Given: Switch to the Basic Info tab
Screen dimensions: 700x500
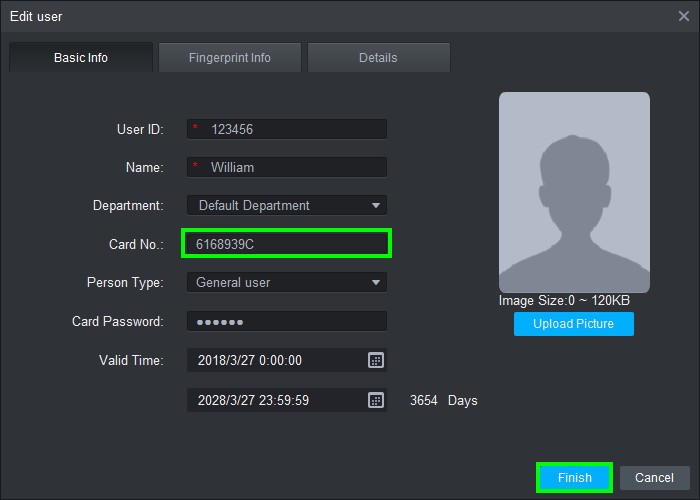Looking at the screenshot, I should (81, 58).
